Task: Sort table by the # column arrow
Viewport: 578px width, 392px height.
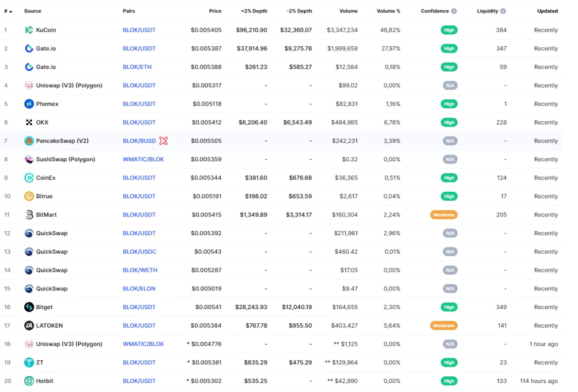Action: click(11, 11)
